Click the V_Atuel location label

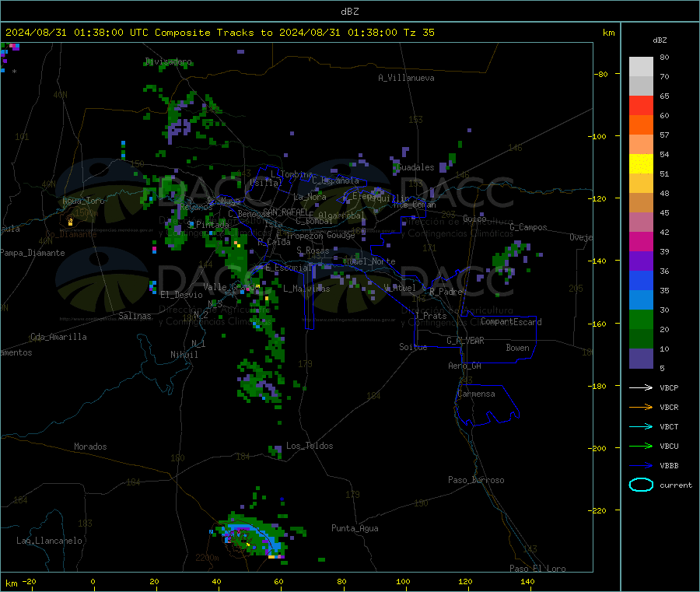tap(400, 288)
